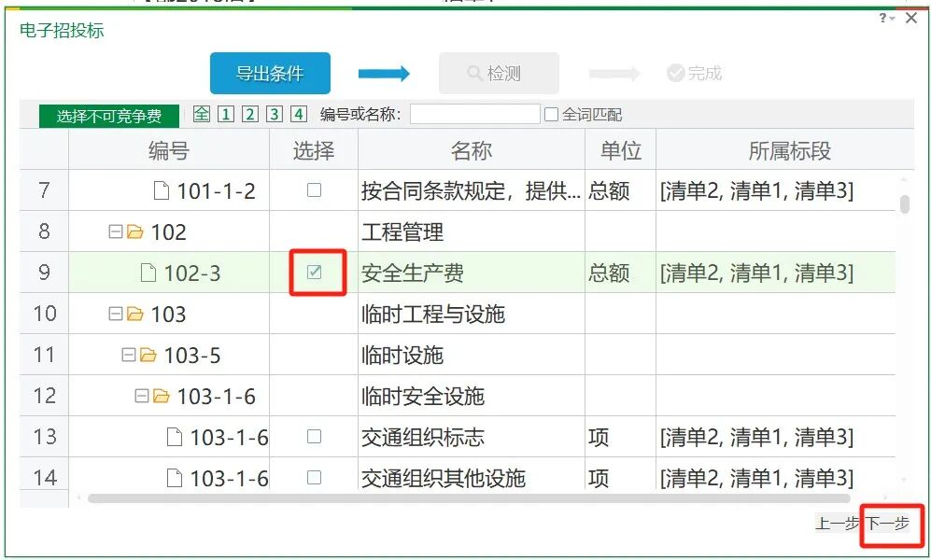Click row number 9 header
Image resolution: width=931 pixels, height=560 pixels.
coord(45,273)
